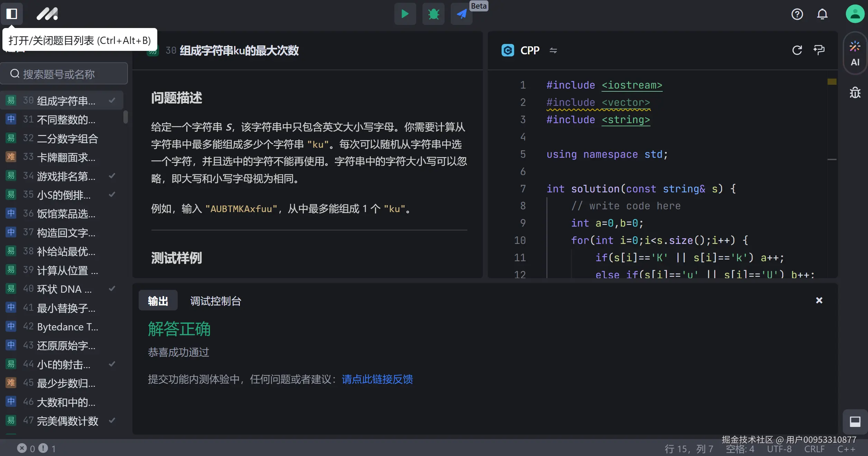Image resolution: width=868 pixels, height=456 pixels.
Task: Reset code with the refresh icon
Action: [x=797, y=50]
